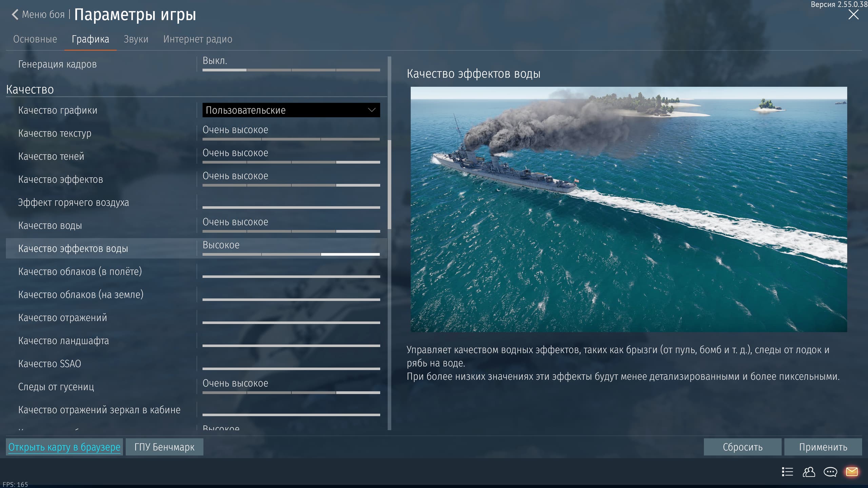Image resolution: width=868 pixels, height=488 pixels.
Task: Switch to the Основные tab
Action: point(35,39)
